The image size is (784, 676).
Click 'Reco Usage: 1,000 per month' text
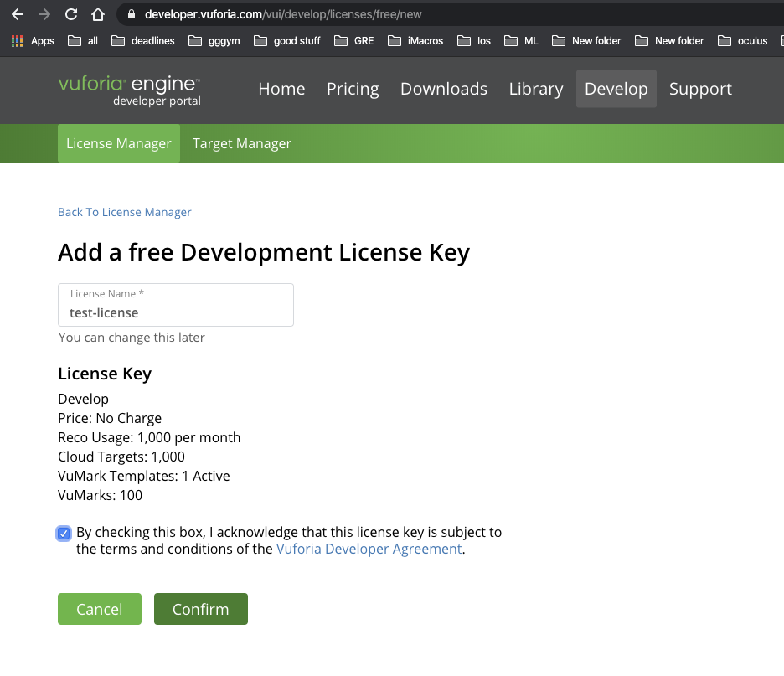[x=149, y=437]
